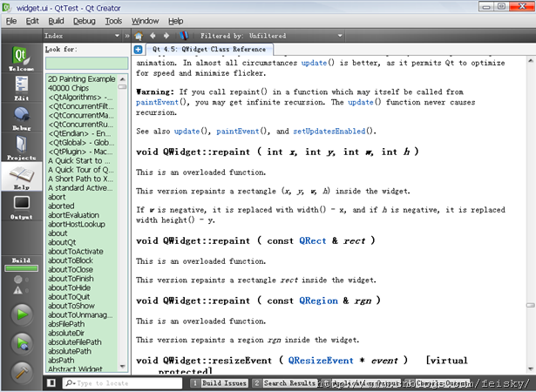
Task: Click the Qt Creator title icon
Action: (x=6, y=7)
